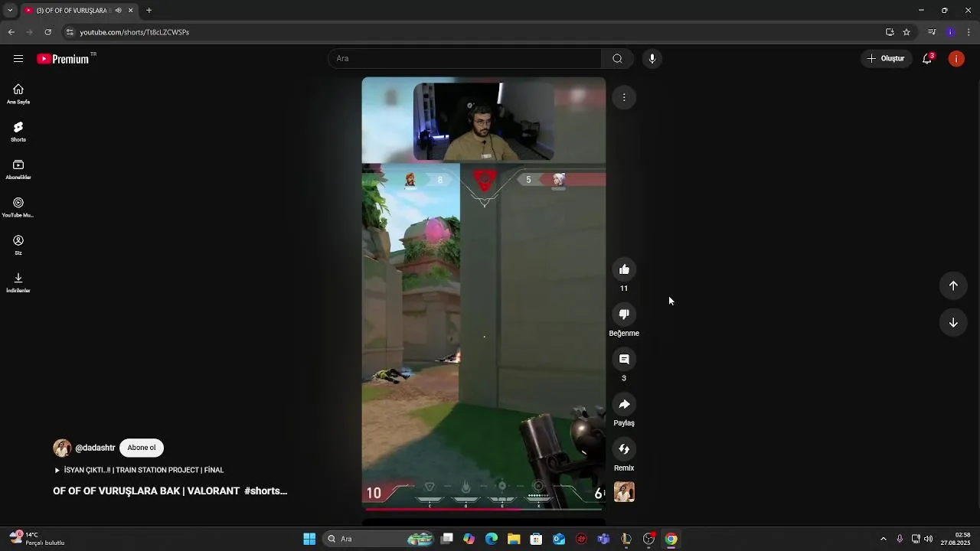The image size is (980, 551).
Task: Install app icon in address bar
Action: [x=890, y=32]
